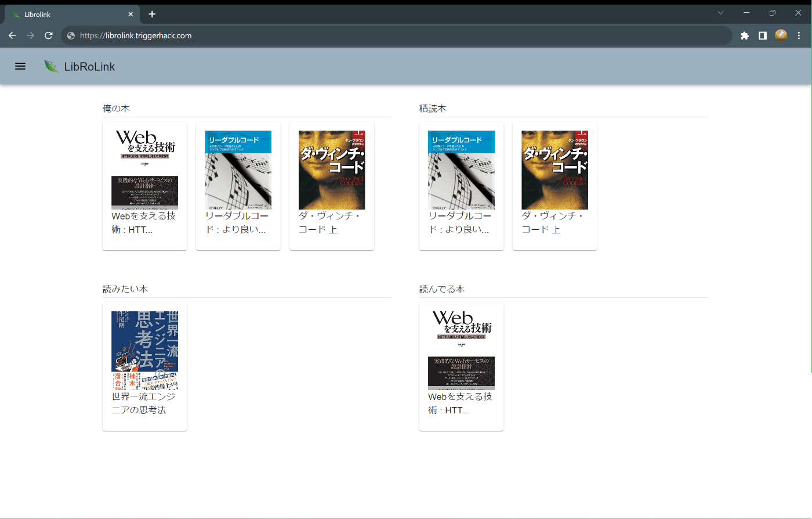
Task: Go back in browser history
Action: click(x=12, y=35)
